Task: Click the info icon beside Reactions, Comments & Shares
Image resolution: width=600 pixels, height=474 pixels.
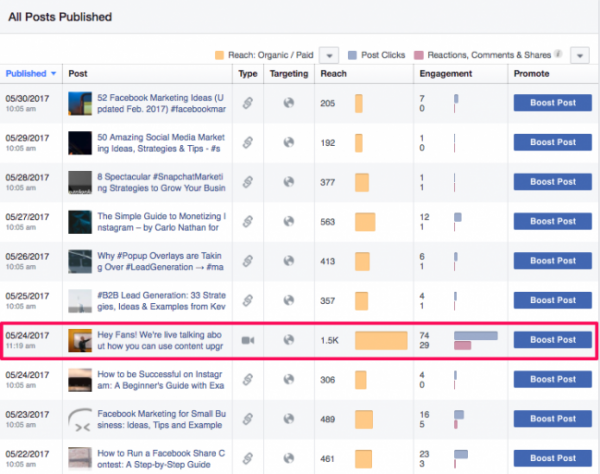Action: tap(558, 54)
